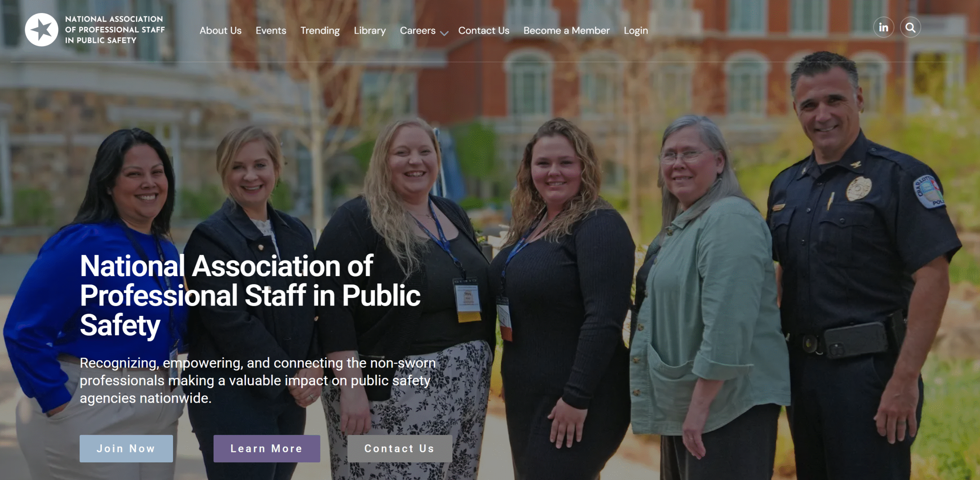Go to the About Us page
Image resolution: width=980 pixels, height=480 pixels.
tap(220, 31)
